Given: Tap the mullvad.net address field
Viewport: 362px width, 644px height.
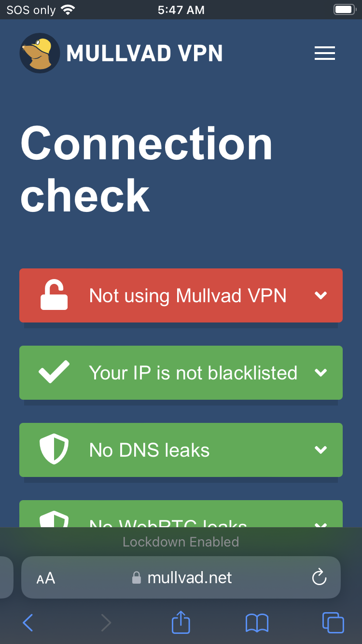Looking at the screenshot, I should (181, 577).
